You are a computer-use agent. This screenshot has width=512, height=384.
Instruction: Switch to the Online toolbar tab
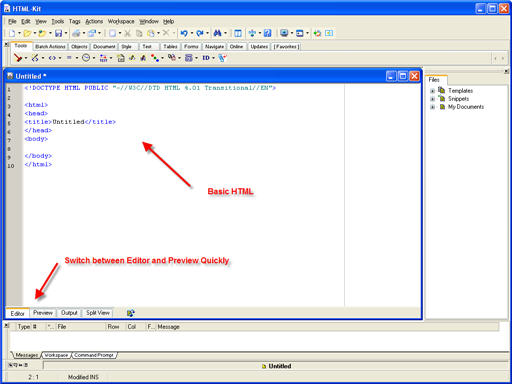click(x=236, y=47)
